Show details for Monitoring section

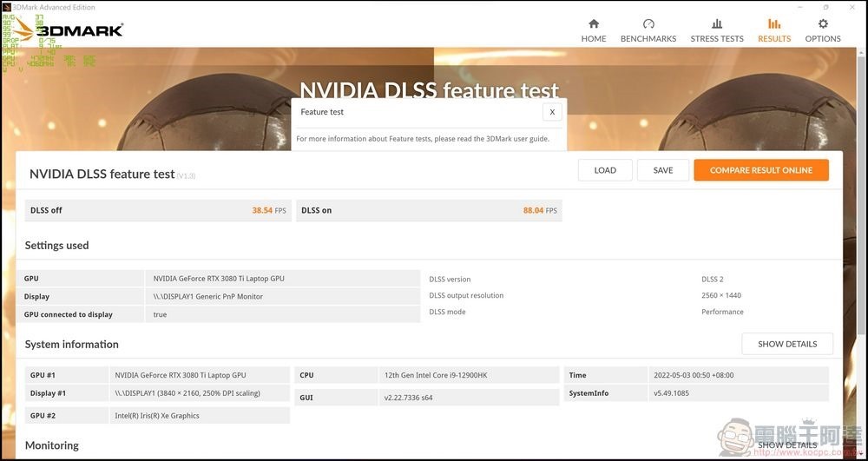[787, 445]
